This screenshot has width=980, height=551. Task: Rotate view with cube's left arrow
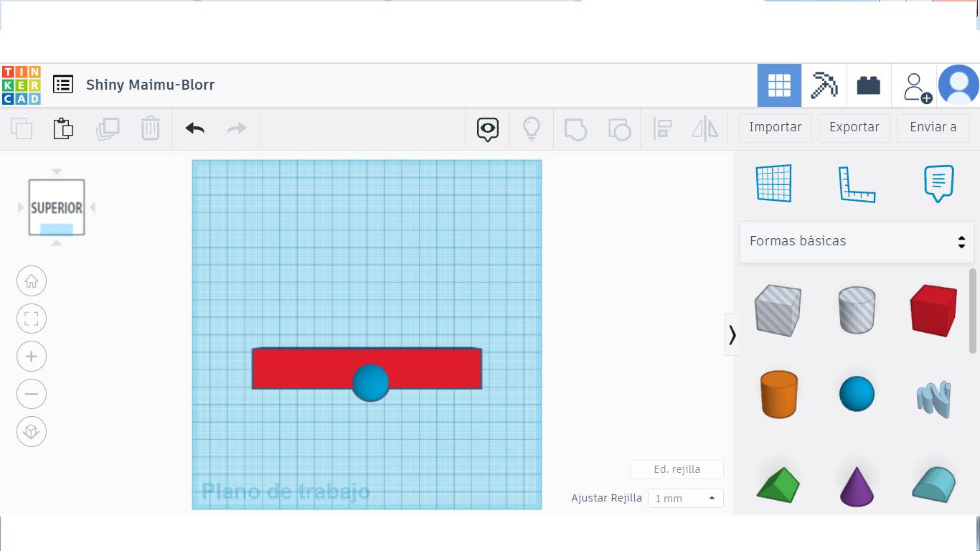pos(21,207)
